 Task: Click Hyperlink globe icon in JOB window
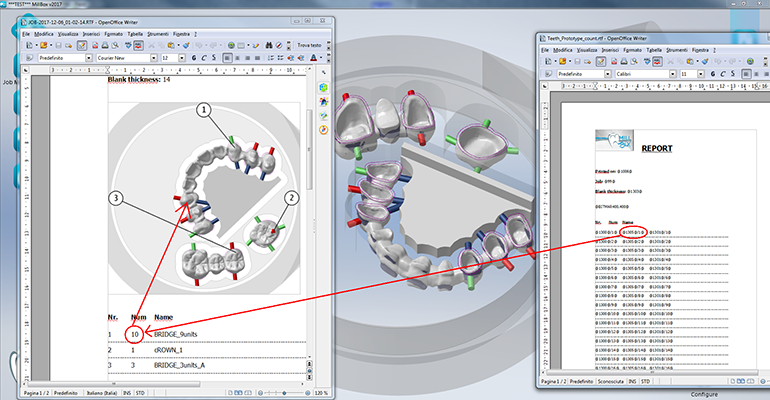(x=231, y=45)
